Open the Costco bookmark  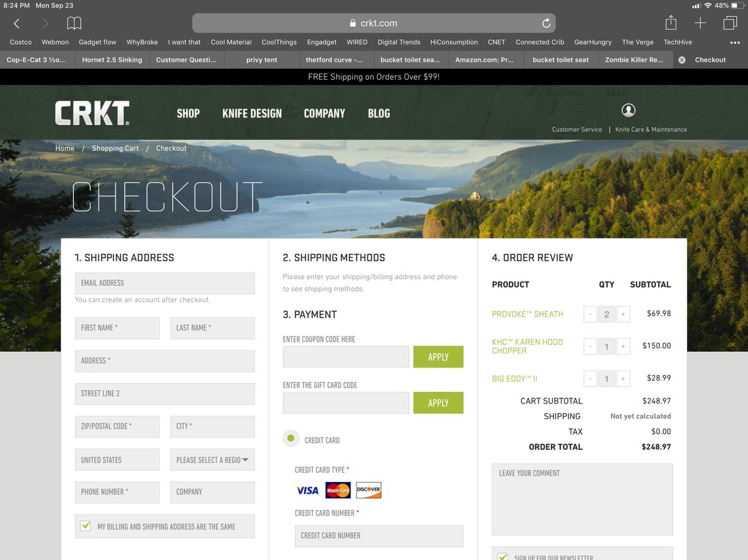click(x=21, y=42)
